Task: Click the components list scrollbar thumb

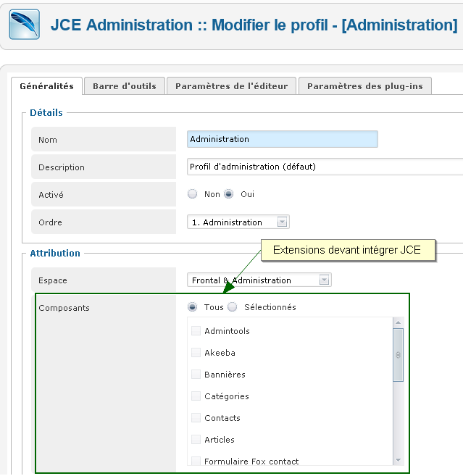Action: [x=398, y=354]
